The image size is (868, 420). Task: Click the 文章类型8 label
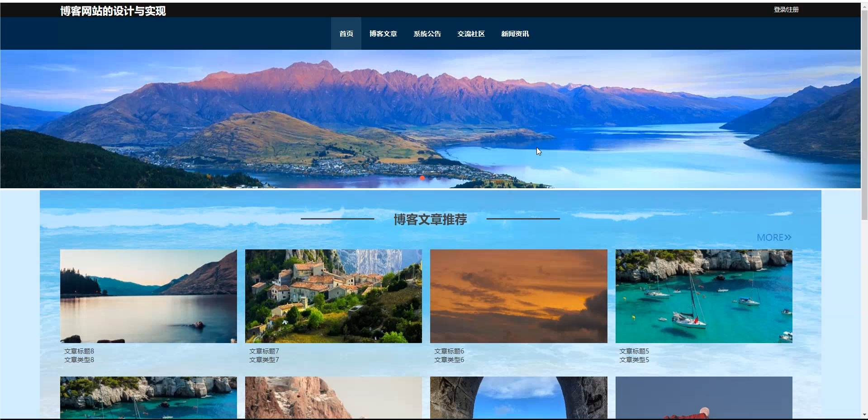[x=79, y=360]
